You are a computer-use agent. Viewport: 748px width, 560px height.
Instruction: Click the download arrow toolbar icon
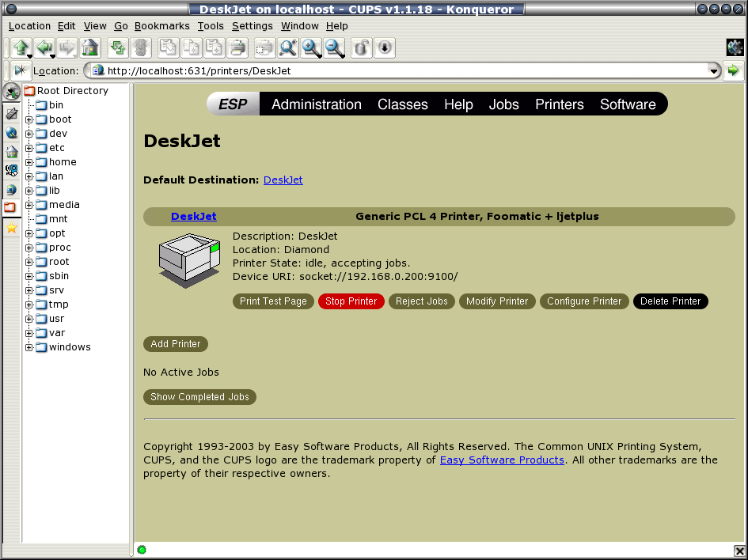pos(385,47)
